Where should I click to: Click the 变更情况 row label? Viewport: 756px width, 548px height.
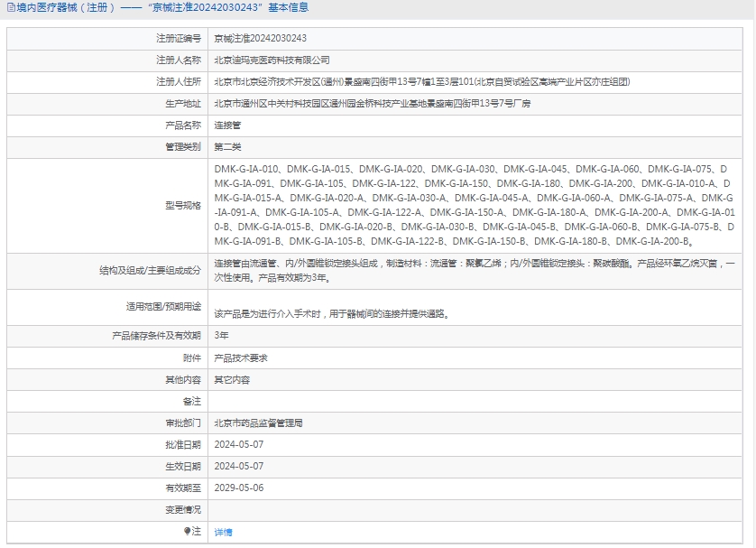tap(182, 509)
